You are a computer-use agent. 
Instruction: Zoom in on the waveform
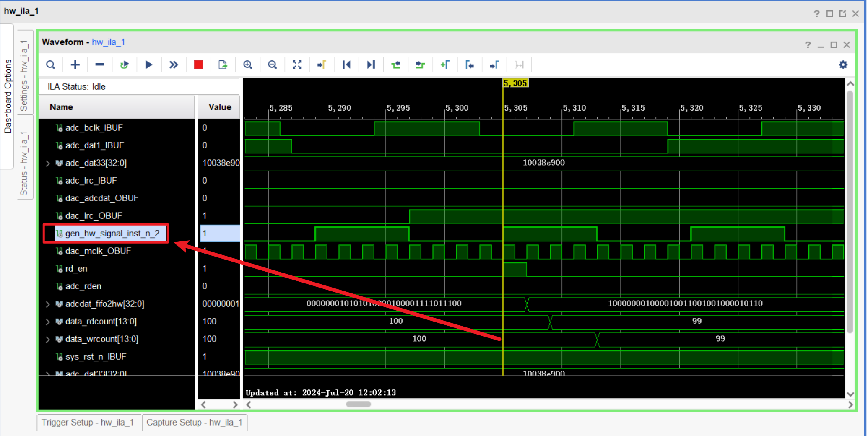[x=248, y=65]
